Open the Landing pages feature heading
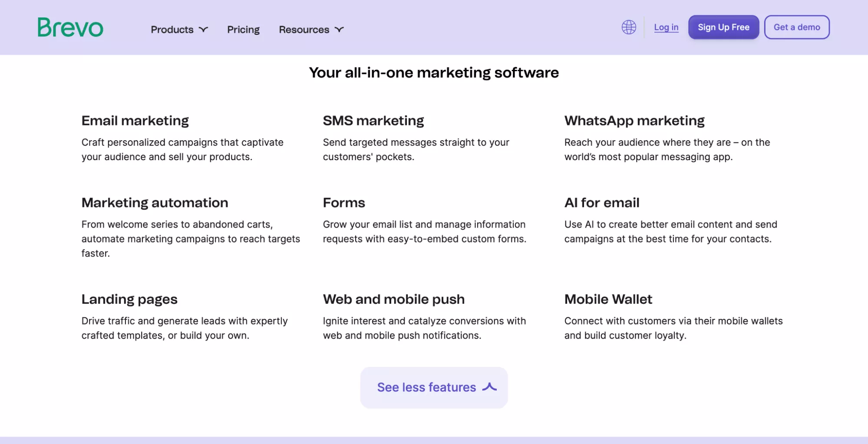The image size is (868, 444). click(129, 299)
